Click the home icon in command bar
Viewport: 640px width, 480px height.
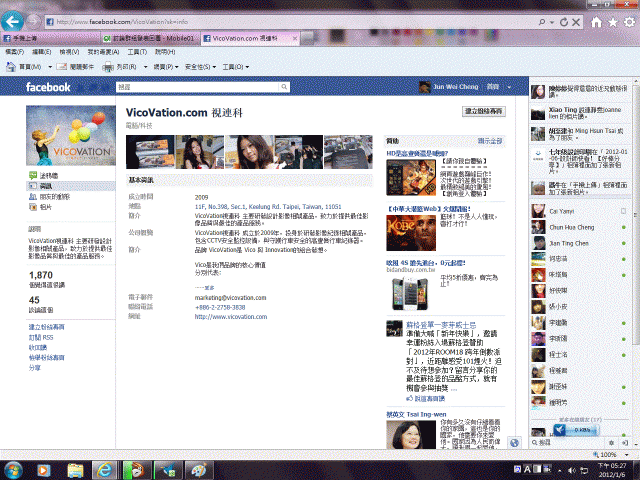tap(11, 66)
